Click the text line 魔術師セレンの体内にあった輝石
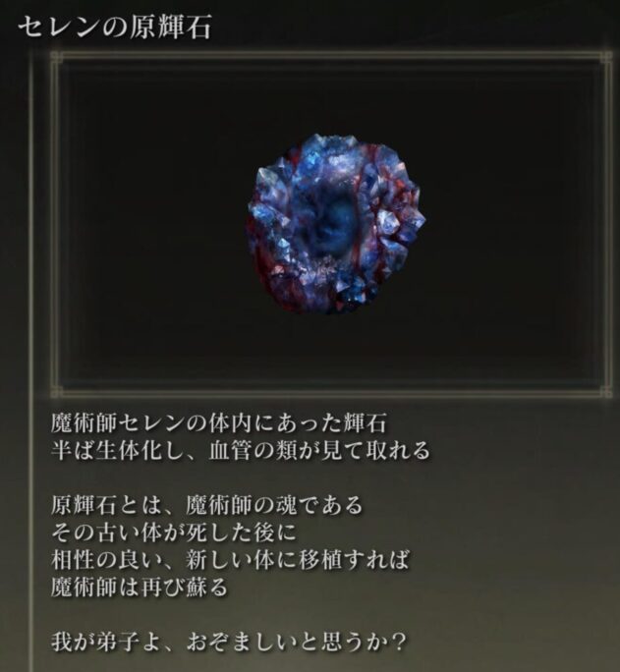 [x=219, y=423]
